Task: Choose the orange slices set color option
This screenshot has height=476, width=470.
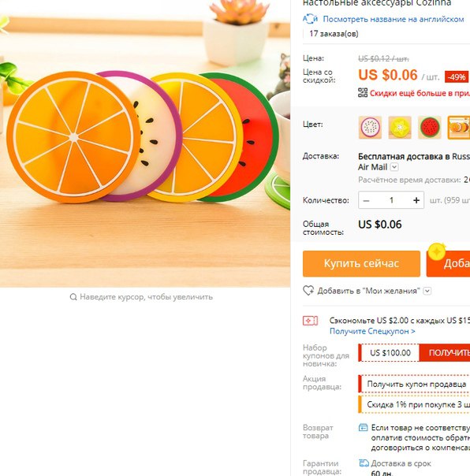Action: tap(459, 128)
